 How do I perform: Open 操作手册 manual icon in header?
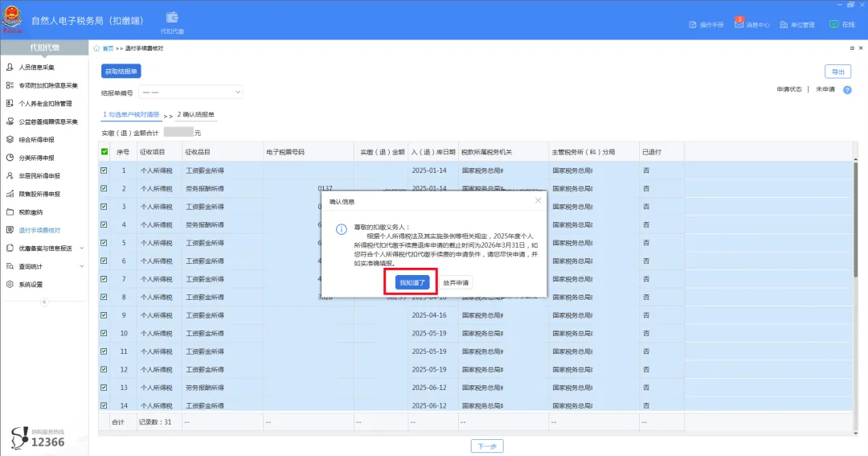[x=694, y=25]
